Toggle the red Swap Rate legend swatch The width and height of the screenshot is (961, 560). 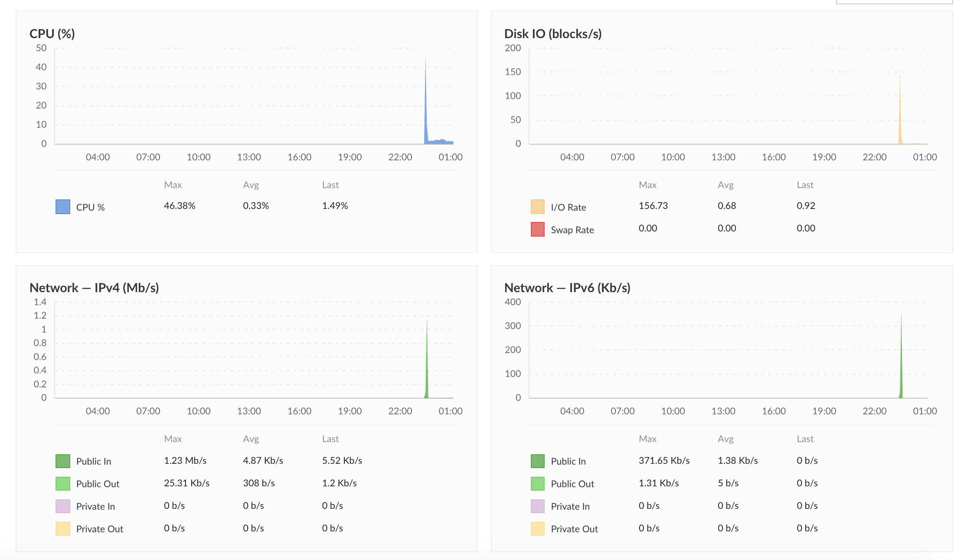(538, 229)
